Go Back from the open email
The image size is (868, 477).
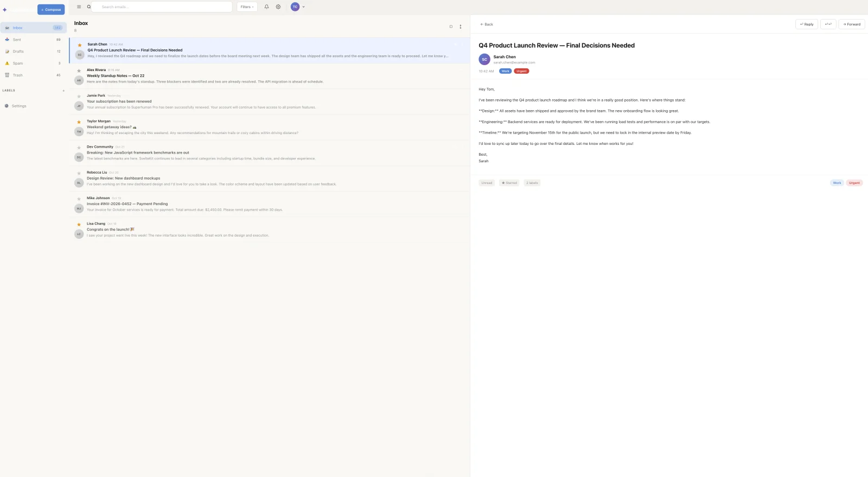coord(487,24)
